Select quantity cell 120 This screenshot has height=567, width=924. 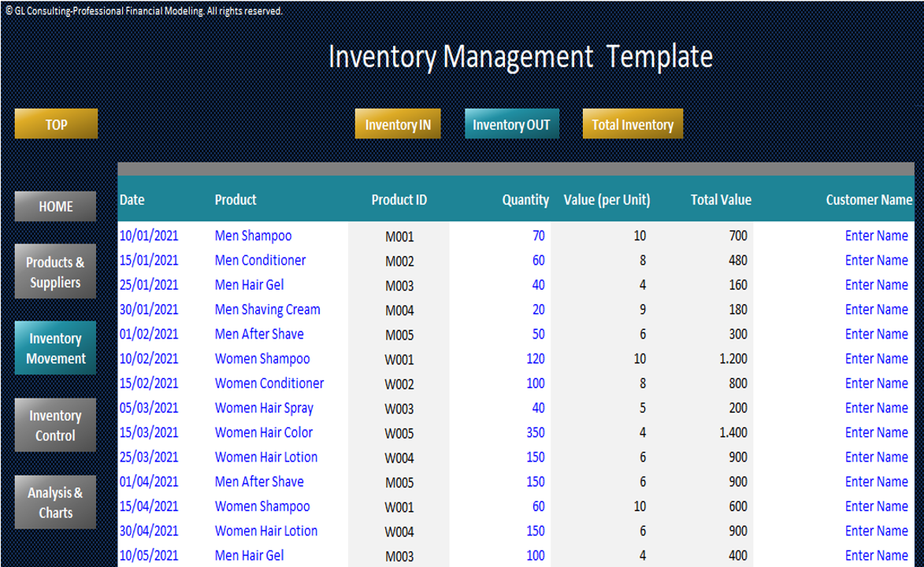pyautogui.click(x=536, y=359)
